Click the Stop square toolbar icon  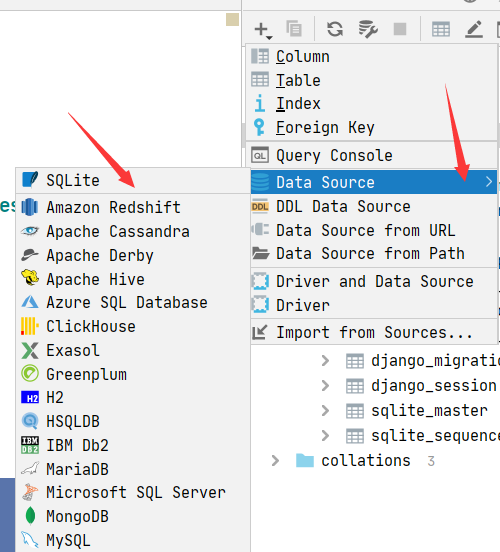coord(400,29)
